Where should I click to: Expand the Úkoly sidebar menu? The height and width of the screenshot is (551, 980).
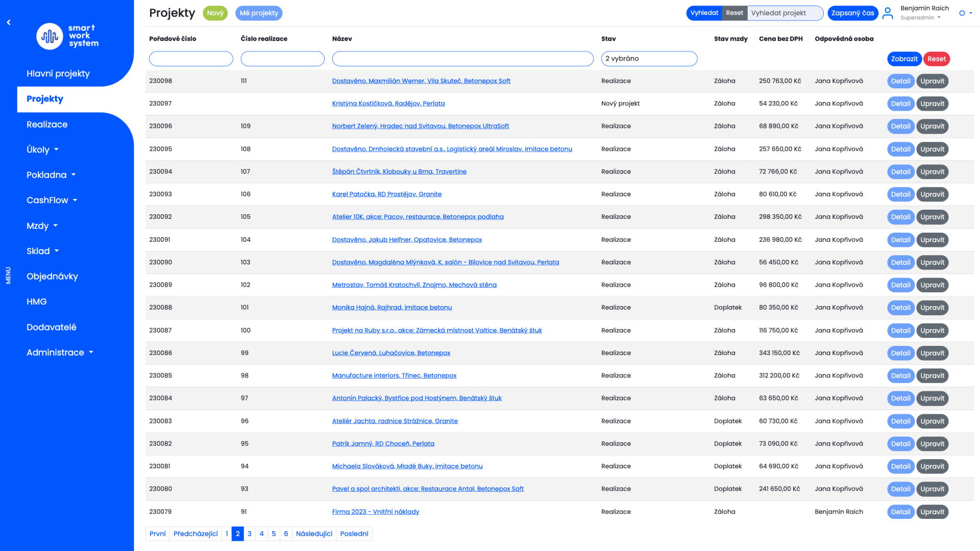43,149
